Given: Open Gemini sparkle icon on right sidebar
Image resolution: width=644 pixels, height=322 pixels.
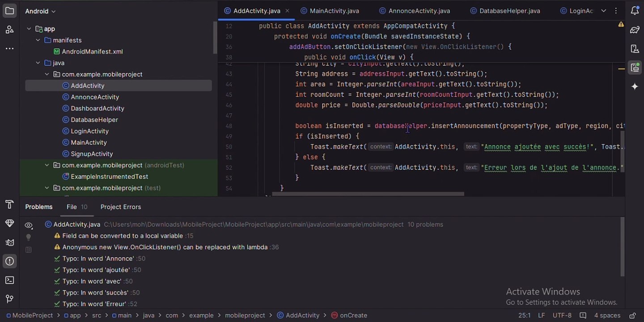Looking at the screenshot, I should point(635,86).
